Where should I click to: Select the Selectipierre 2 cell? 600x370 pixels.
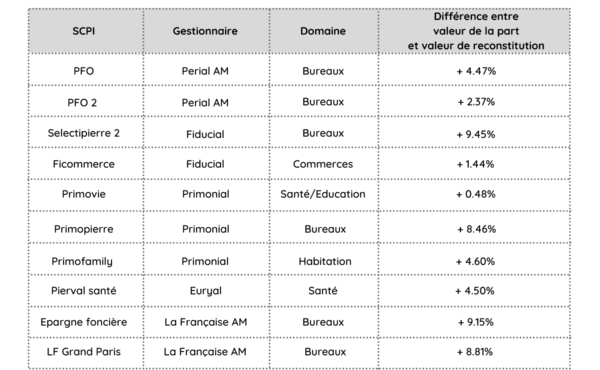[83, 133]
